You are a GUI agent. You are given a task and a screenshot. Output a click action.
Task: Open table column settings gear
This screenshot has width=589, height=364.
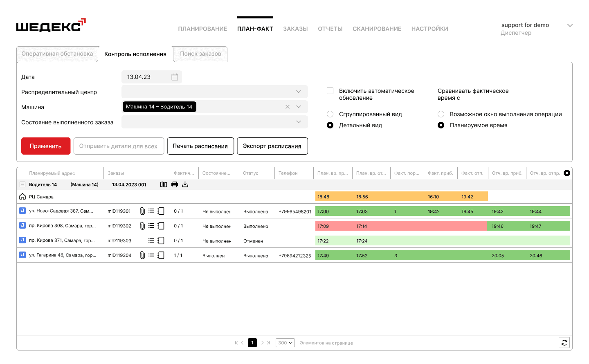(x=567, y=173)
